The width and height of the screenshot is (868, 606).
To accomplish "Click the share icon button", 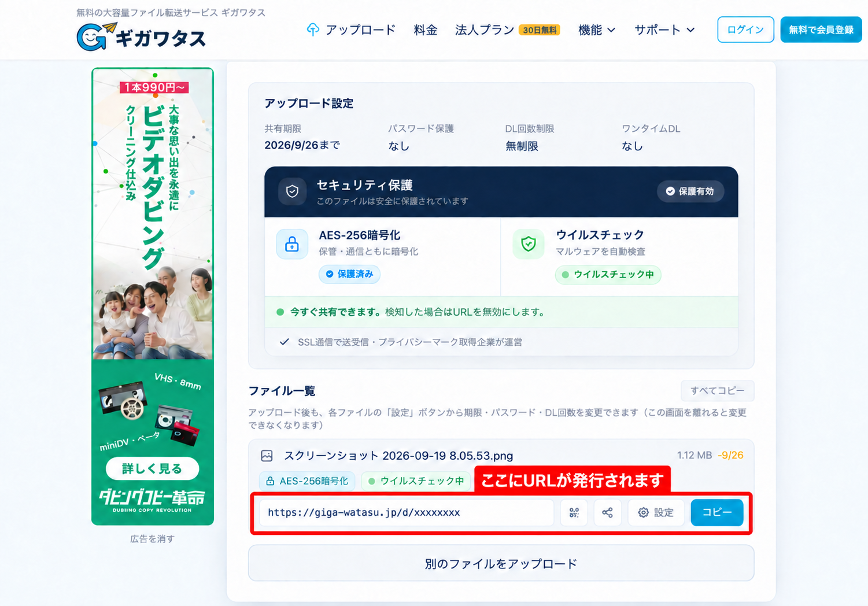I will (607, 512).
